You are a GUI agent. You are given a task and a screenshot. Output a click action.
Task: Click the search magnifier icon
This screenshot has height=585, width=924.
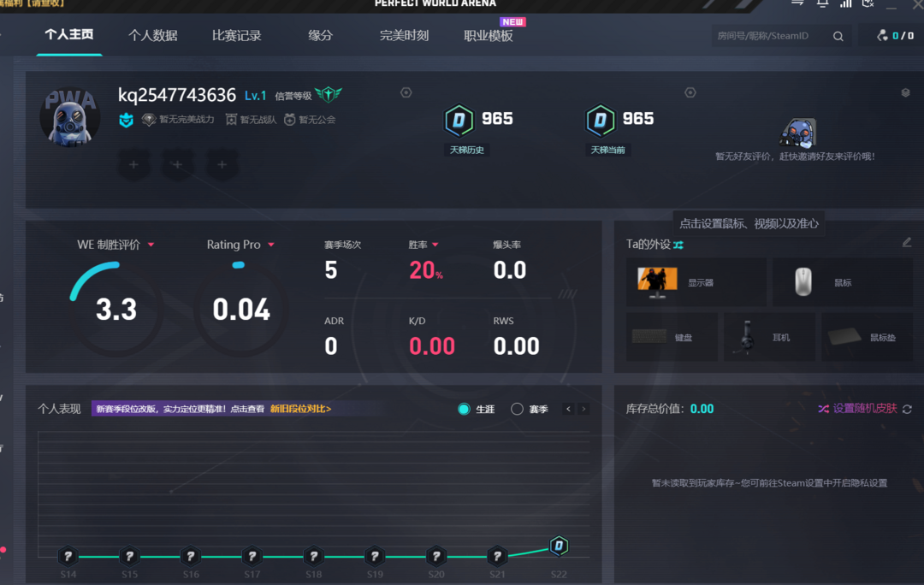[838, 36]
